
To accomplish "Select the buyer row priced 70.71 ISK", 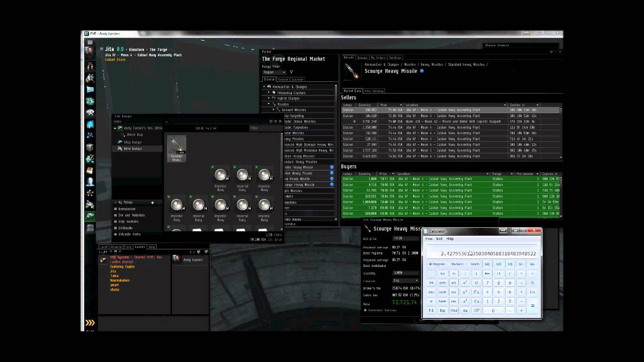I will (x=450, y=178).
